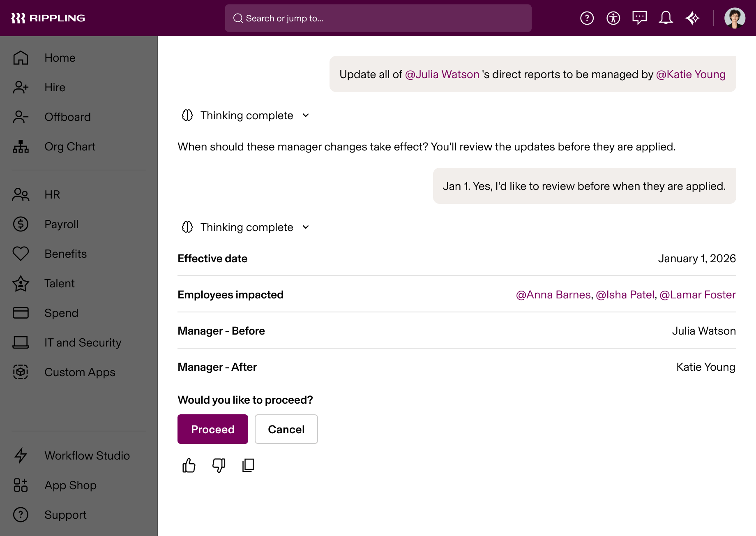The width and height of the screenshot is (756, 536).
Task: Click brain icon of first Thinking complete
Action: point(187,116)
